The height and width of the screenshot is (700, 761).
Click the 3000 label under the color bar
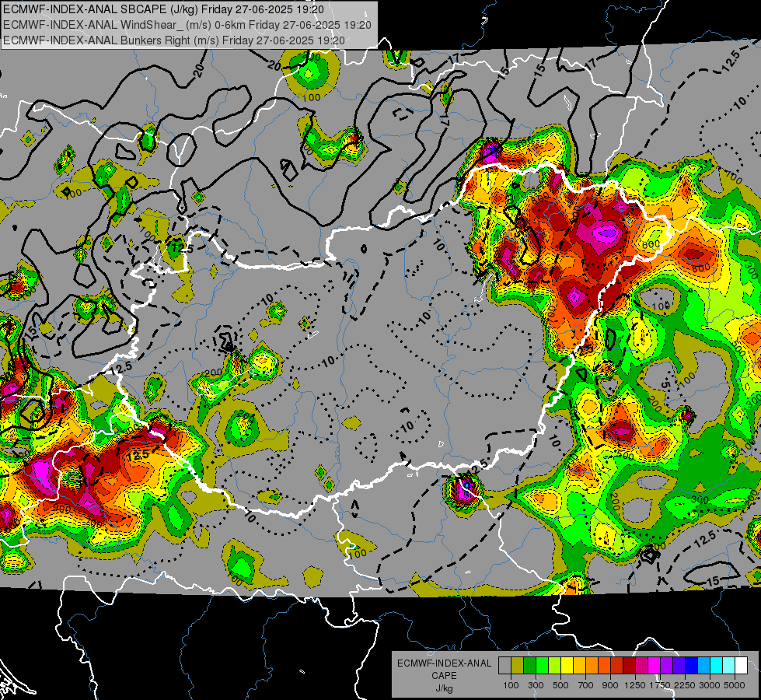pos(710,685)
